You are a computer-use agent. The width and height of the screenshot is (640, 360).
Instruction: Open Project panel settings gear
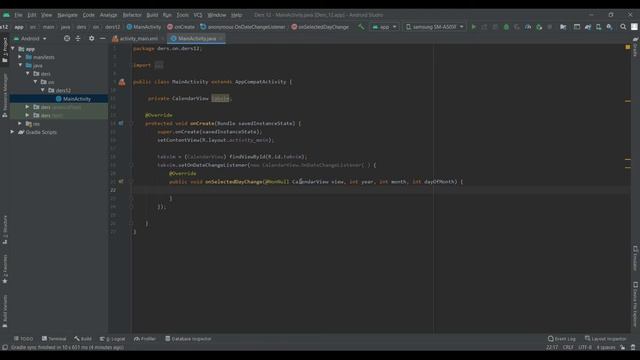[x=91, y=38]
